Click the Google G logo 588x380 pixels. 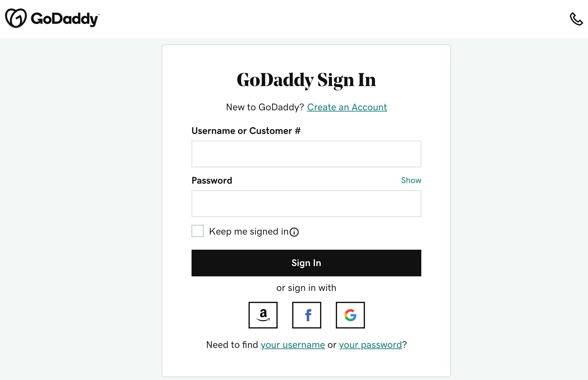350,315
